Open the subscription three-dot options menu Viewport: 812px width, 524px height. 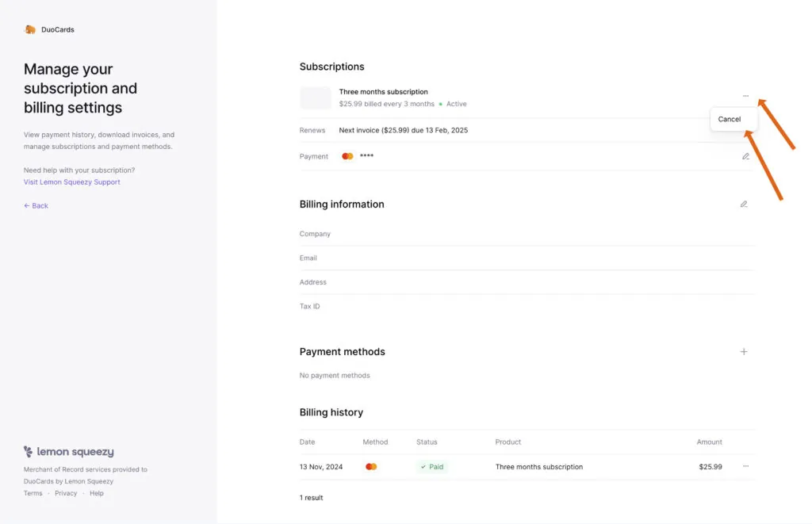745,96
